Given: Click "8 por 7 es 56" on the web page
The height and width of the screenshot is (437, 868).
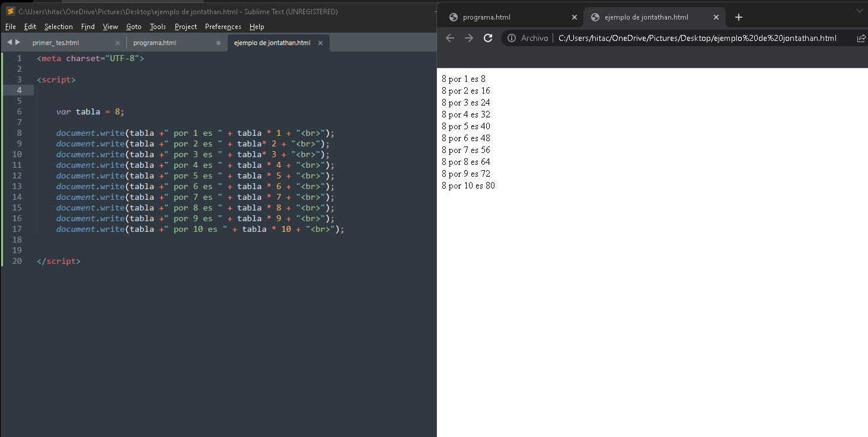Looking at the screenshot, I should tap(466, 150).
